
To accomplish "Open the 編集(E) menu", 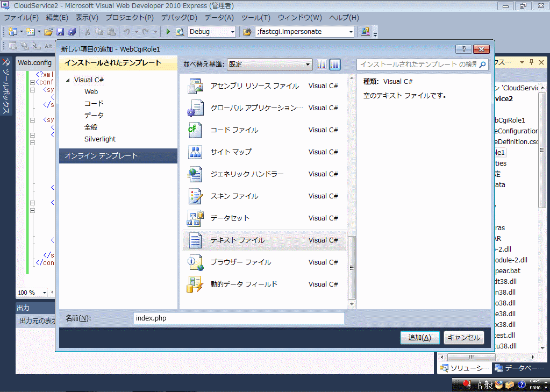I will pyautogui.click(x=57, y=18).
